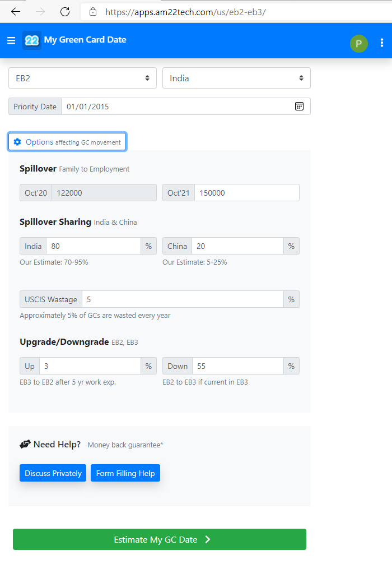Screen dimensions: 392x564
Task: Click the Form Filling Help button
Action: (x=125, y=473)
